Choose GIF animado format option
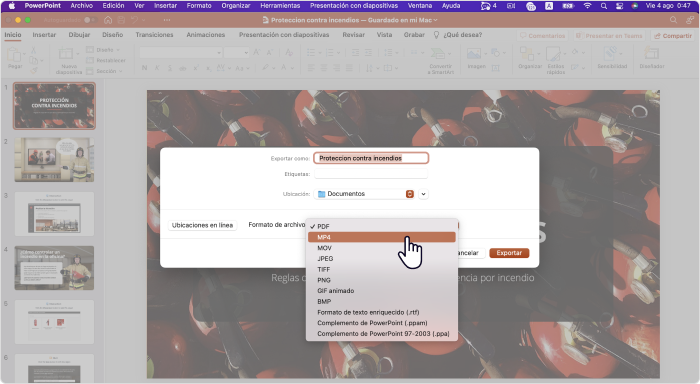The height and width of the screenshot is (384, 700). (382, 291)
